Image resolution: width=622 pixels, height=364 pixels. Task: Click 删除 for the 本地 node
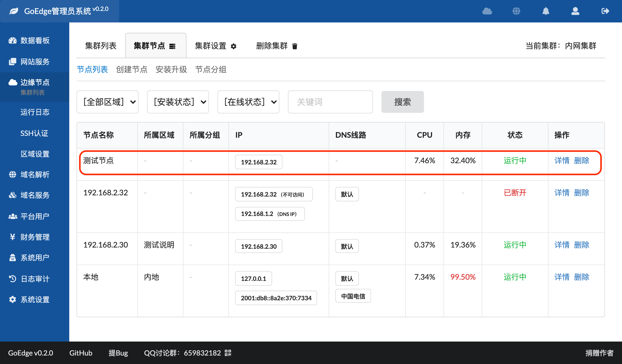[x=582, y=277]
